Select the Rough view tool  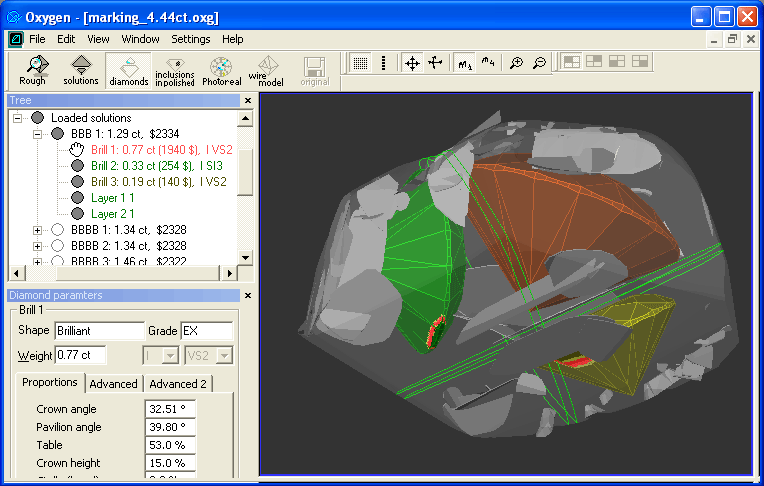click(33, 69)
